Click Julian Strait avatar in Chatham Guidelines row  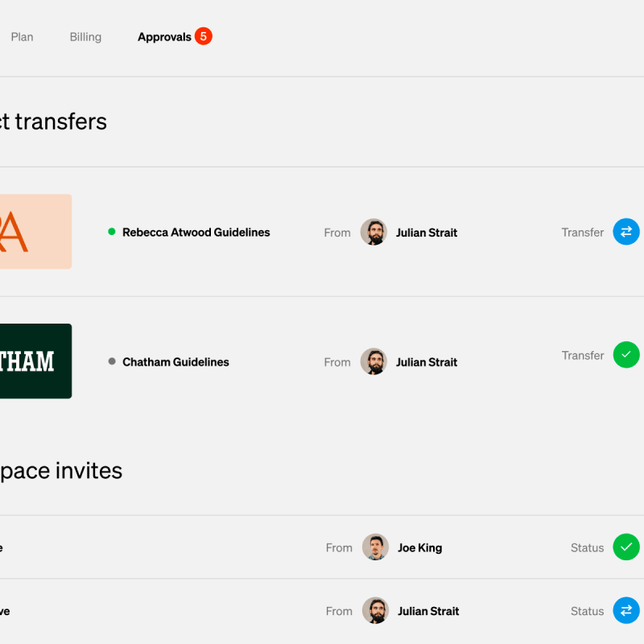374,361
